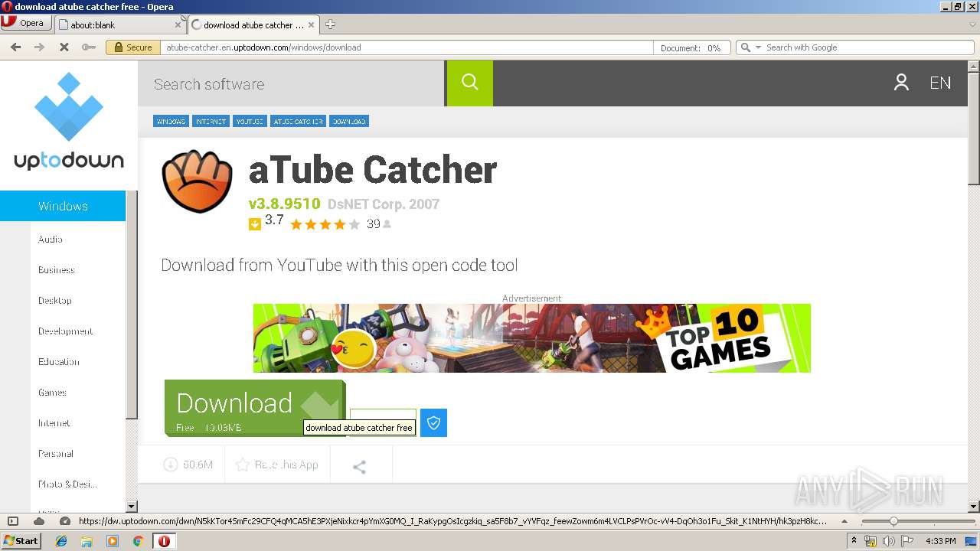The width and height of the screenshot is (980, 551).
Task: Focus the address bar URL field
Action: click(x=408, y=47)
